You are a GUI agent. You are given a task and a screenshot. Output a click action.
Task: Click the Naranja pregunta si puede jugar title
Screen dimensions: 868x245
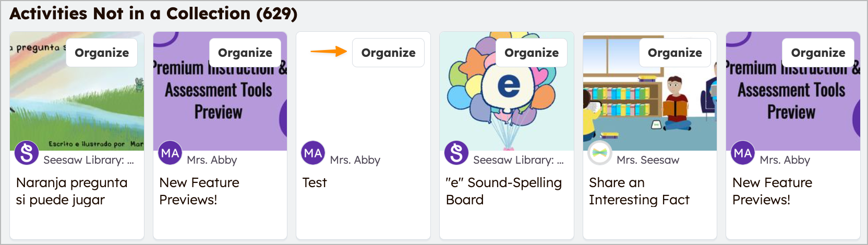click(71, 191)
